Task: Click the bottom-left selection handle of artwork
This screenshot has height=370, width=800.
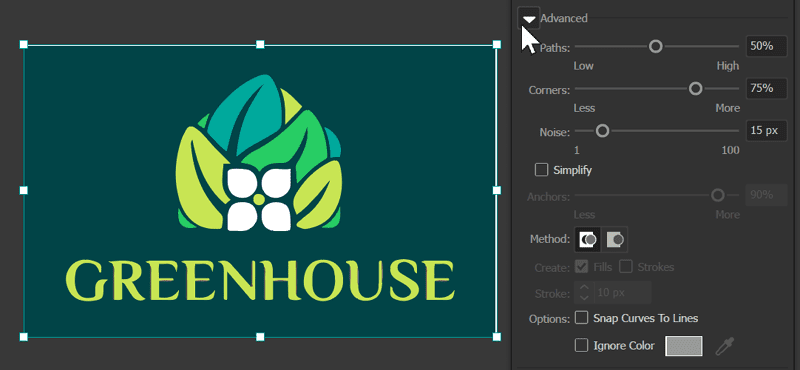Action: 23,337
